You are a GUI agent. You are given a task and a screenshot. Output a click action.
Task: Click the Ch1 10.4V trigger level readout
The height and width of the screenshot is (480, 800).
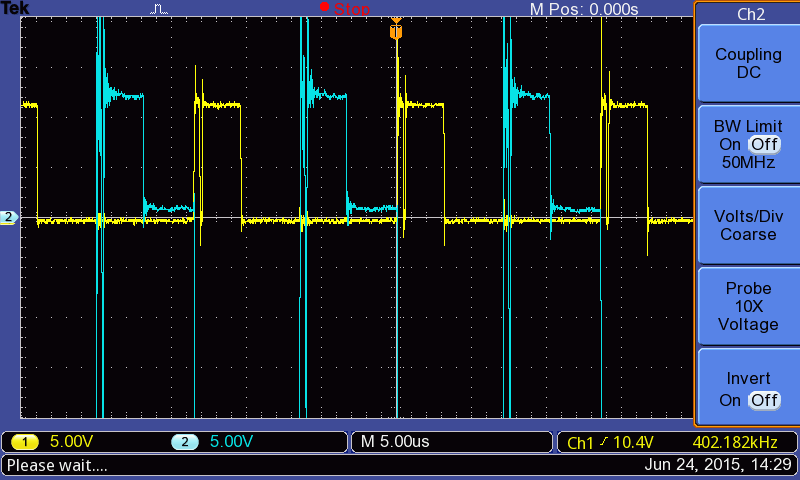[610, 442]
